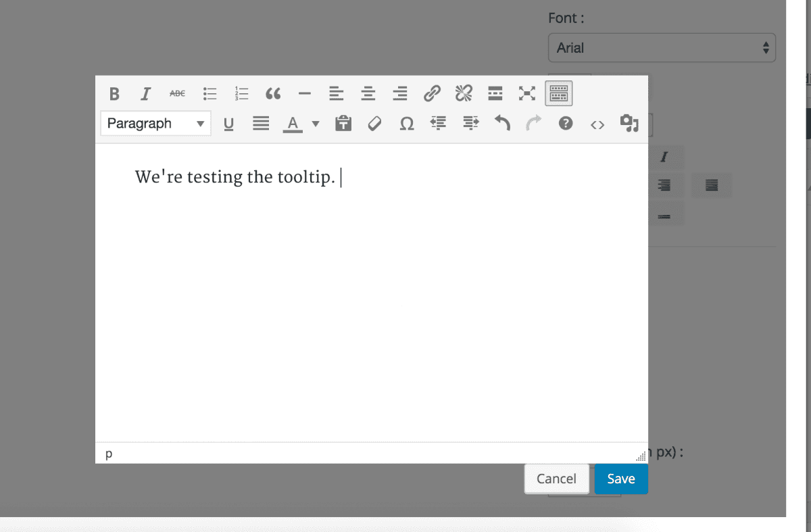
Task: Insert a numbered list
Action: (x=241, y=93)
